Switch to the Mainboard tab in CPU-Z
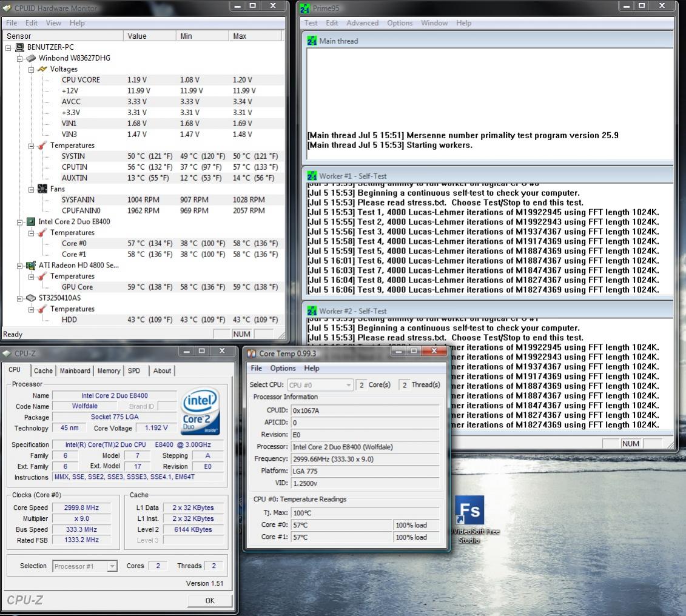 [75, 370]
